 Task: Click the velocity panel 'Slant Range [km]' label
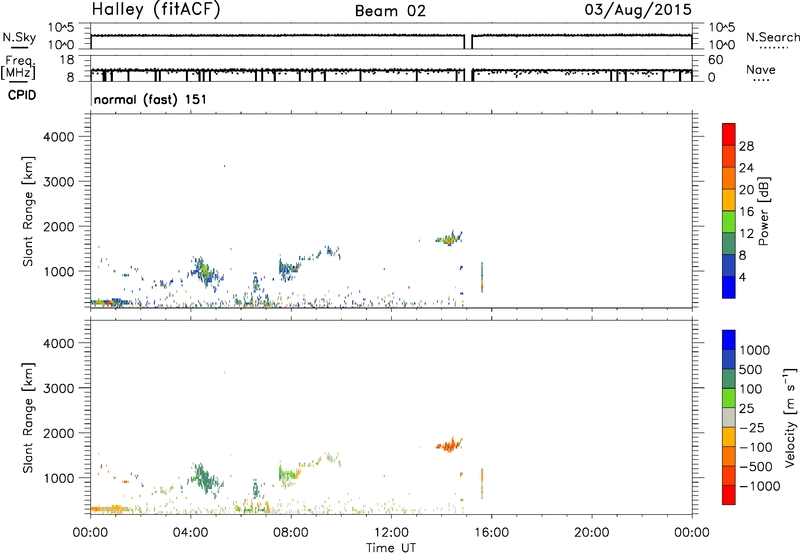(28, 418)
